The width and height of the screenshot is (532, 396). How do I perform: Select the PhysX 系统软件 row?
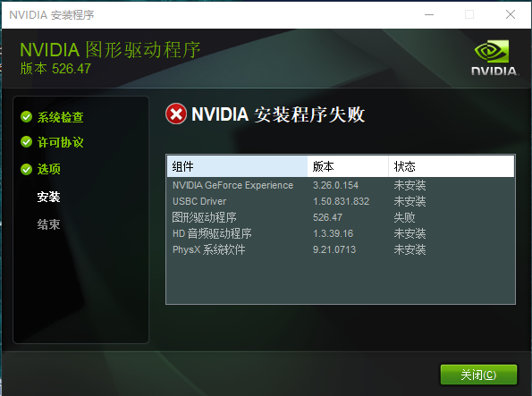[x=341, y=249]
